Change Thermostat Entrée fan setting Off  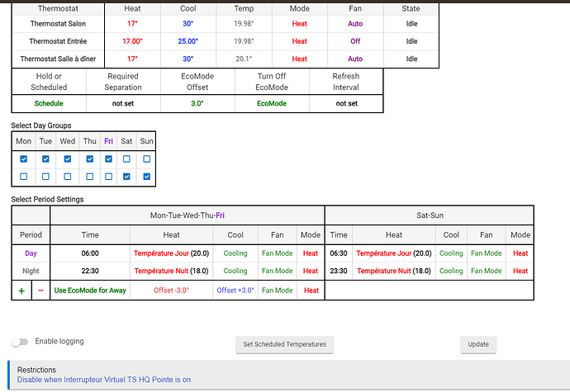pos(355,41)
